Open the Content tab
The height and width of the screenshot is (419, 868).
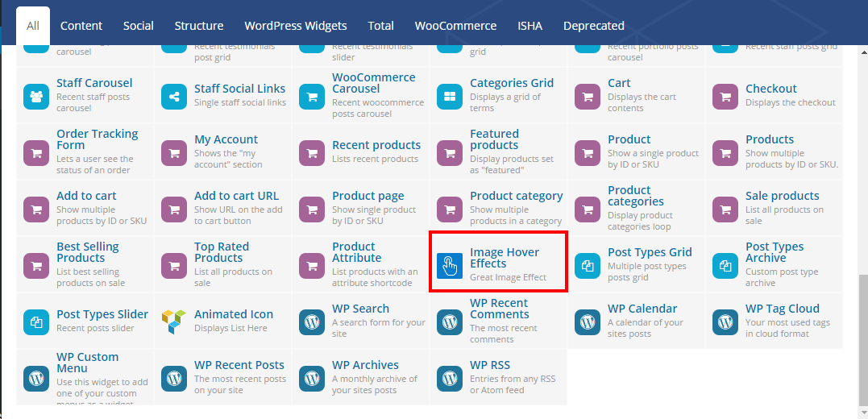[81, 26]
